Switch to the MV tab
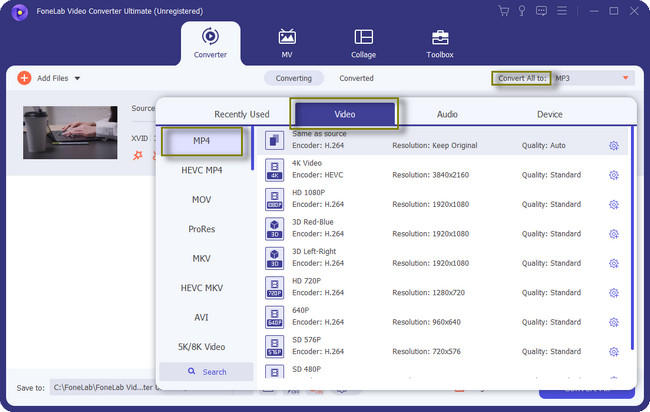Image resolution: width=650 pixels, height=412 pixels. coord(287,43)
